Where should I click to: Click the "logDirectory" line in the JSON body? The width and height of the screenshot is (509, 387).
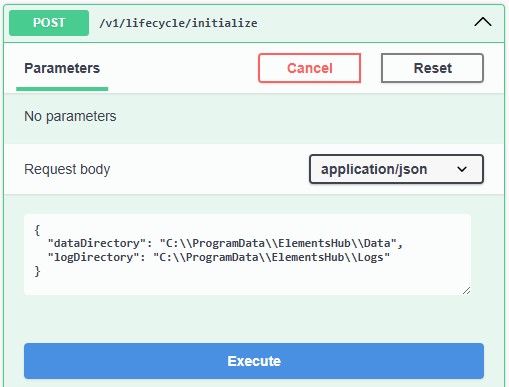point(219,257)
